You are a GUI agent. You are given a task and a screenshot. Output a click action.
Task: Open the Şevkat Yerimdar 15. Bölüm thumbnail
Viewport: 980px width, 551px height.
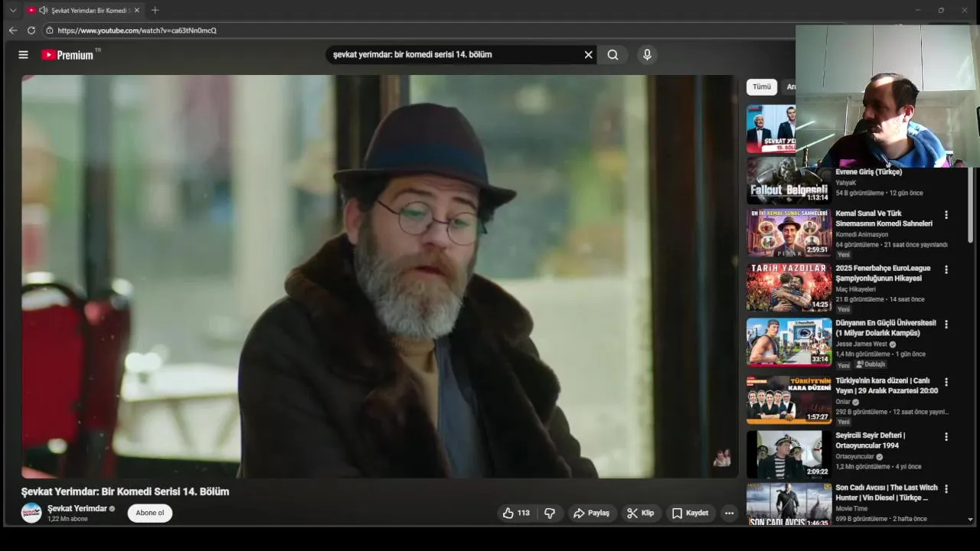tap(771, 129)
